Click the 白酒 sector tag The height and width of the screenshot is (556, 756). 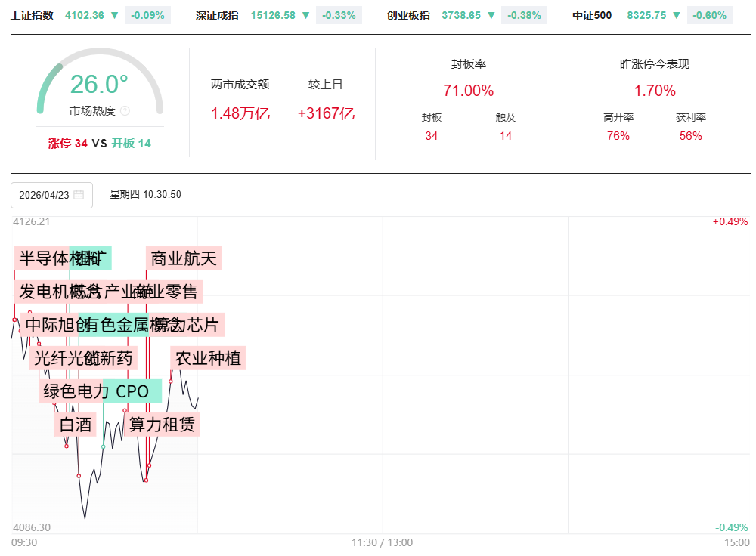tap(75, 425)
